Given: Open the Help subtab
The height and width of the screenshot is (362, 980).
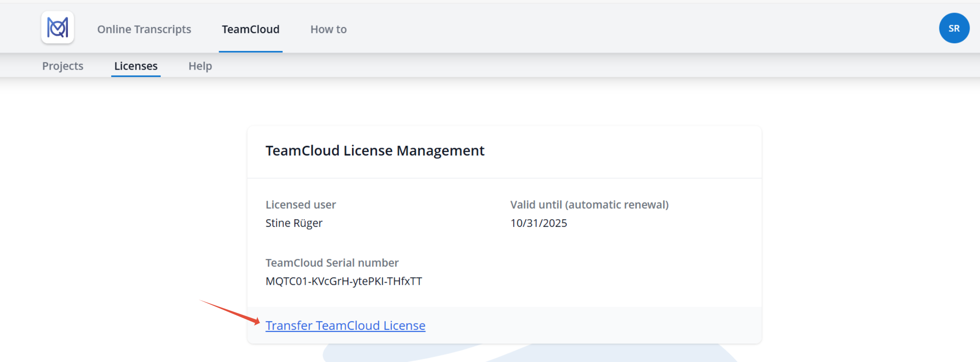Looking at the screenshot, I should pos(200,66).
